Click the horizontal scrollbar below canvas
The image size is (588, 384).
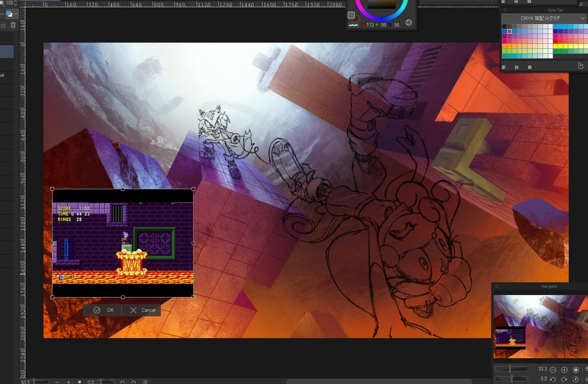(x=379, y=382)
